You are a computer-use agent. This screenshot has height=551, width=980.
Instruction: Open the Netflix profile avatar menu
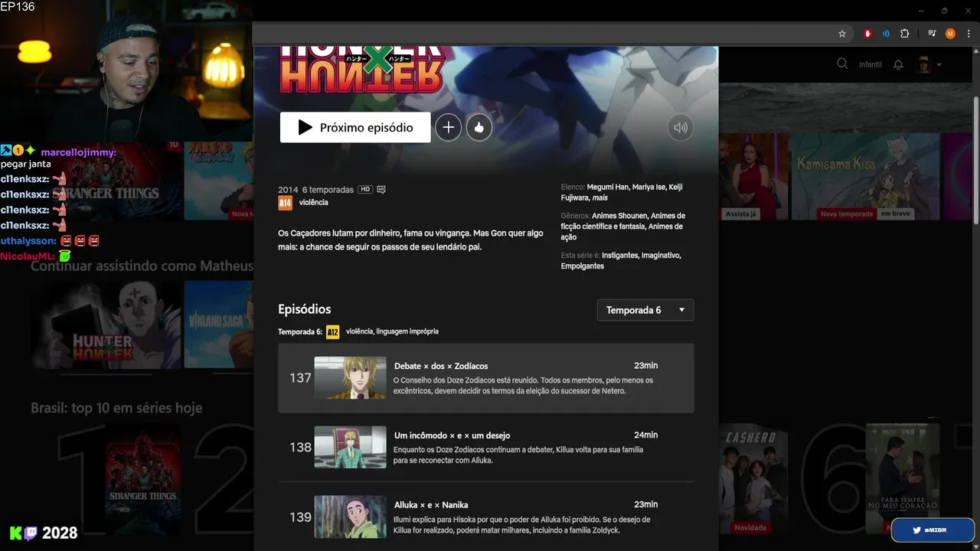coord(924,64)
